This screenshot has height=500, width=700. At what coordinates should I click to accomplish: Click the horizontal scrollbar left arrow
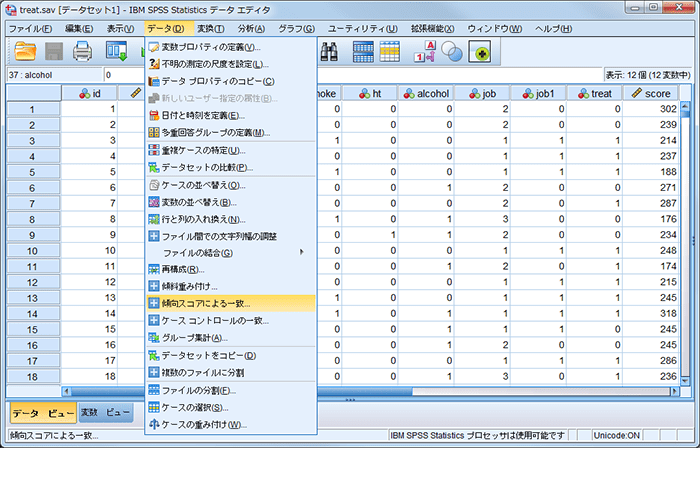click(x=67, y=392)
